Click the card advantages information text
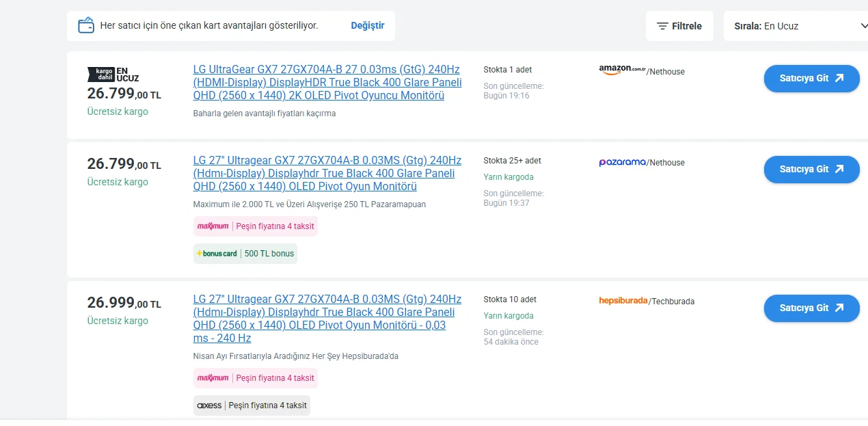This screenshot has height=426, width=868. pos(209,25)
